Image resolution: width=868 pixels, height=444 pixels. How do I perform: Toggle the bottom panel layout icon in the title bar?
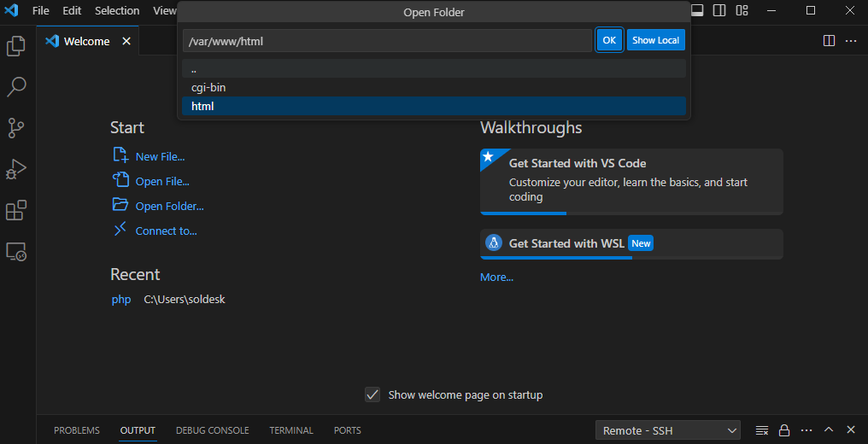(697, 10)
